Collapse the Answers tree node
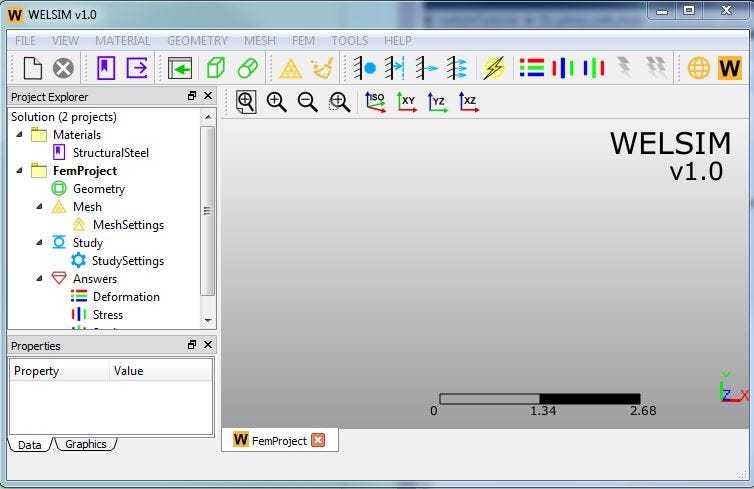 [x=39, y=279]
